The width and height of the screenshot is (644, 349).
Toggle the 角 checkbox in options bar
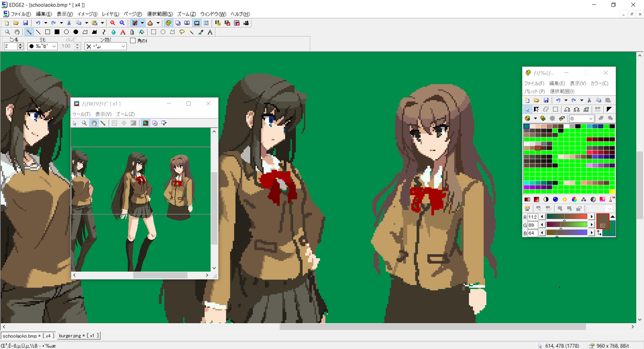[133, 40]
